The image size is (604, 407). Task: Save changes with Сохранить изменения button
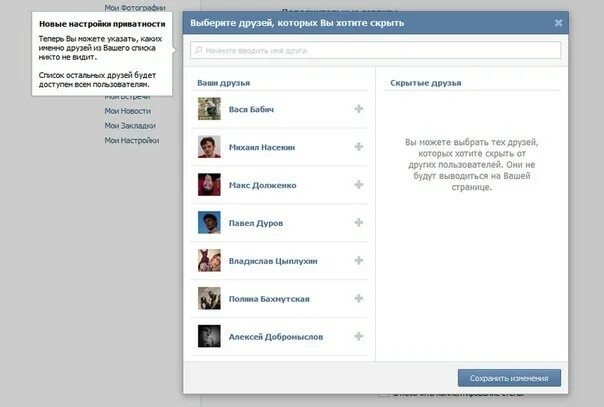509,378
